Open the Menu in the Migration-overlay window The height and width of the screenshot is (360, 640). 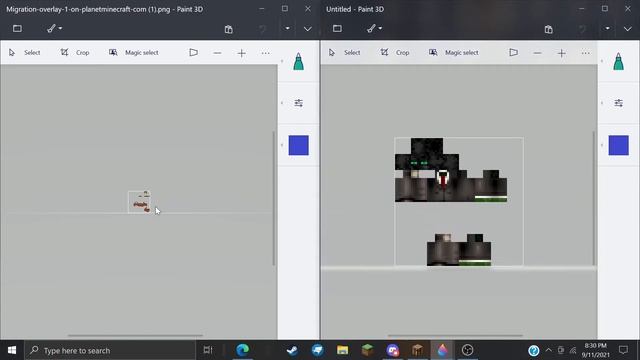pyautogui.click(x=17, y=29)
